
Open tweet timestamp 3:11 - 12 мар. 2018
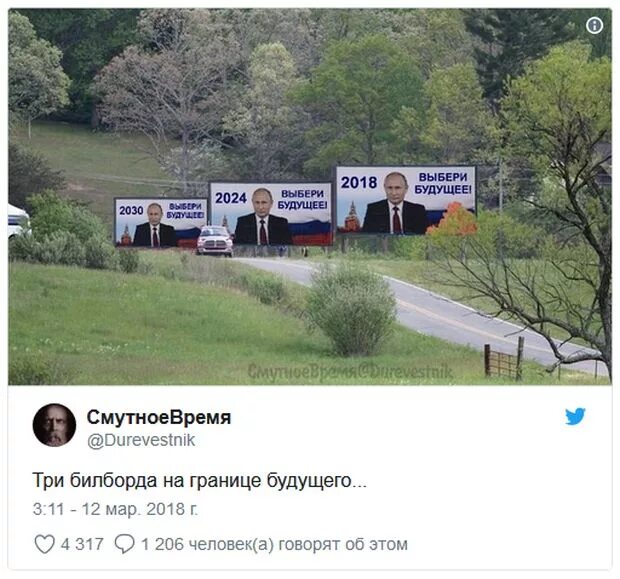tap(115, 509)
